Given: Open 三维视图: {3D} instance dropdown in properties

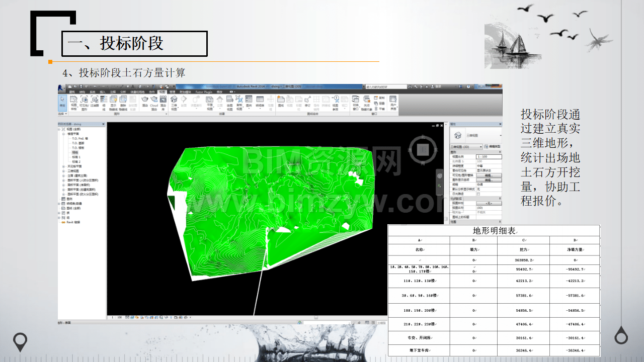Looking at the screenshot, I should 466,147.
